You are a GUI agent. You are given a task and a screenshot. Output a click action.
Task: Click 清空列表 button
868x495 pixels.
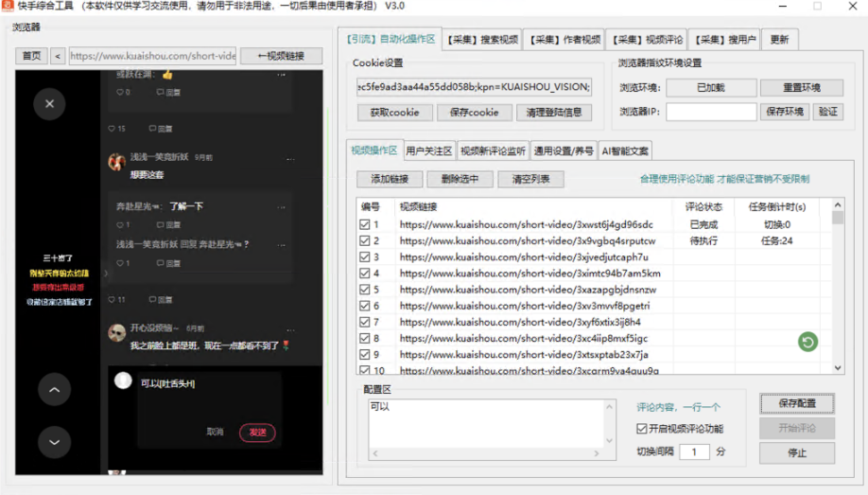tap(530, 179)
